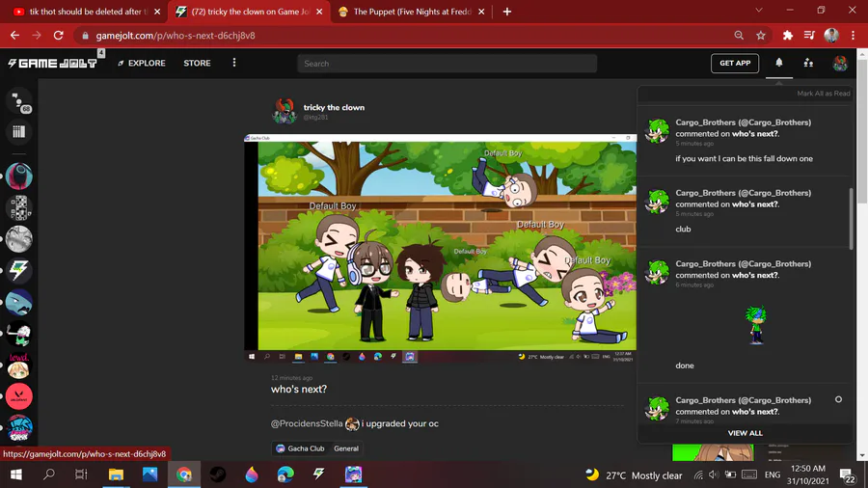Click the address bar URL
Image resolution: width=868 pixels, height=488 pixels.
click(x=176, y=36)
